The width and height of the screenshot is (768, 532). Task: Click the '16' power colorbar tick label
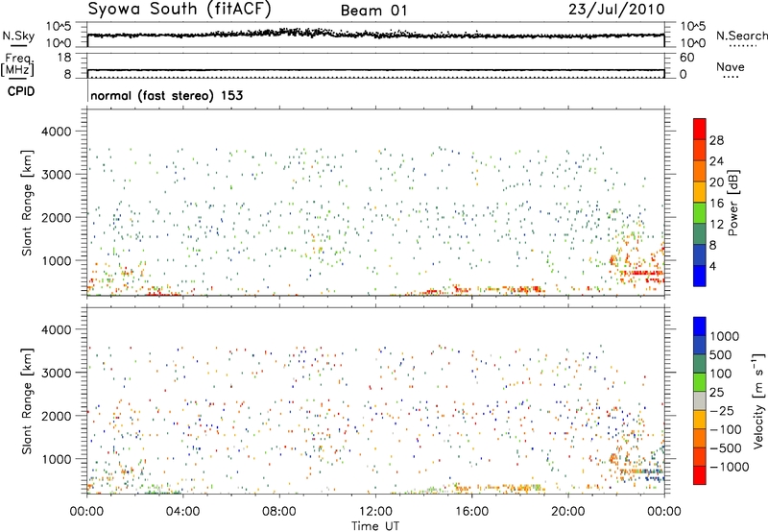716,204
